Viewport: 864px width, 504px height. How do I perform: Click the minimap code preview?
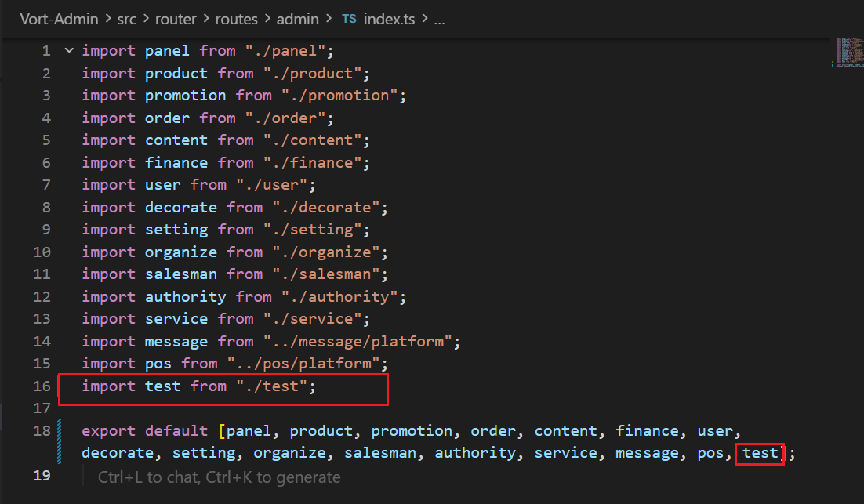[x=848, y=53]
